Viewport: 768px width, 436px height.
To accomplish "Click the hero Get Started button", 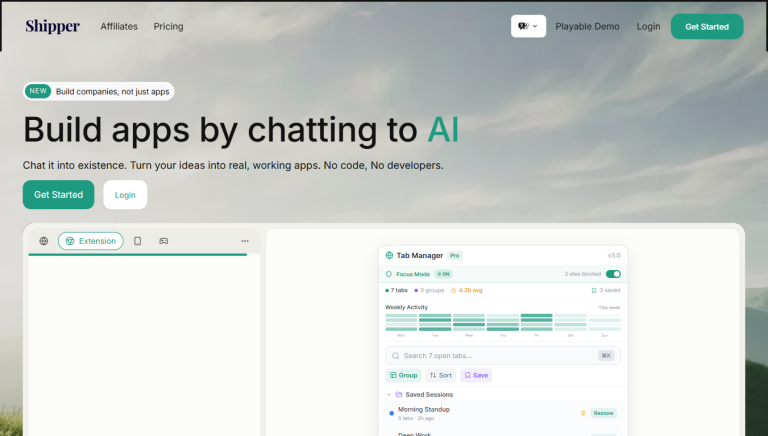I will pos(58,194).
